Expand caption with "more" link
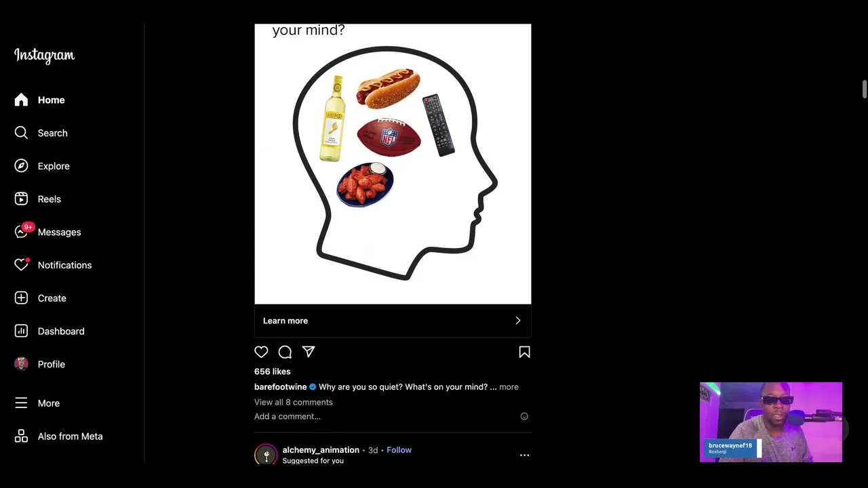 (509, 387)
